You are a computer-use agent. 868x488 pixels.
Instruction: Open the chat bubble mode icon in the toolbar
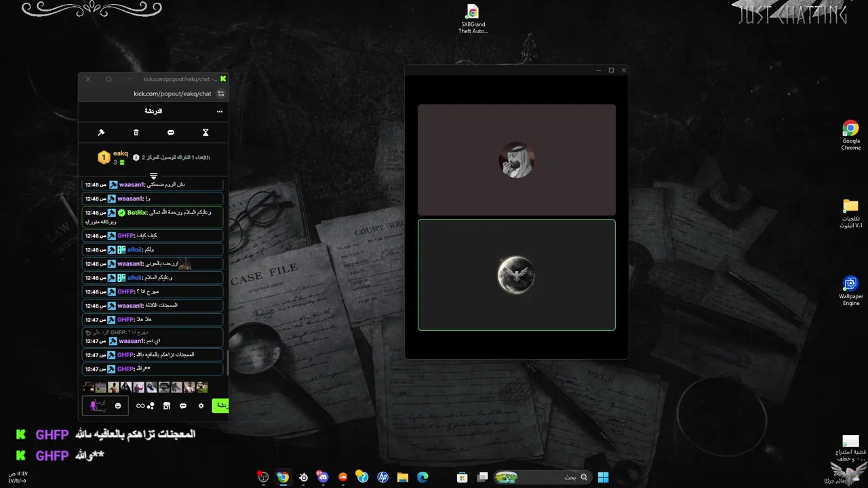coord(171,133)
